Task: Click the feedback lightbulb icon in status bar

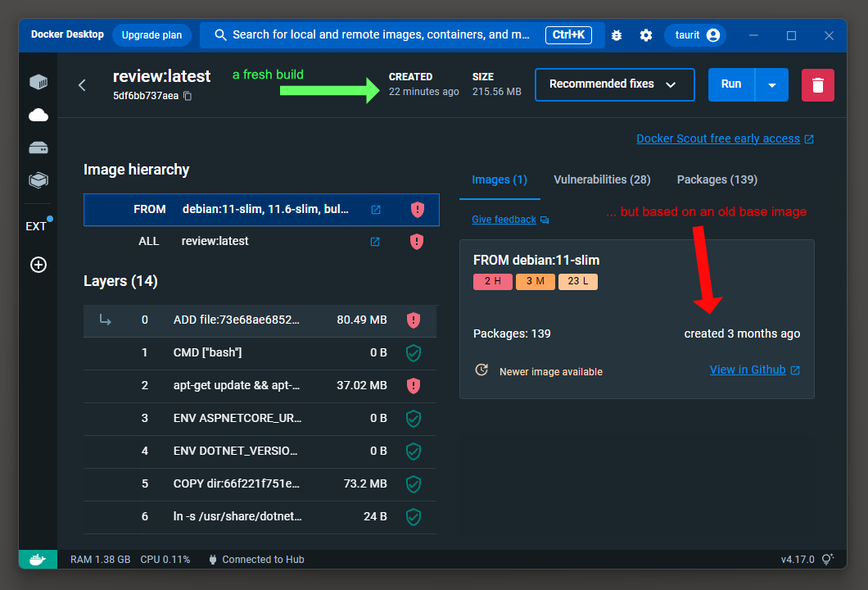Action: (x=827, y=560)
